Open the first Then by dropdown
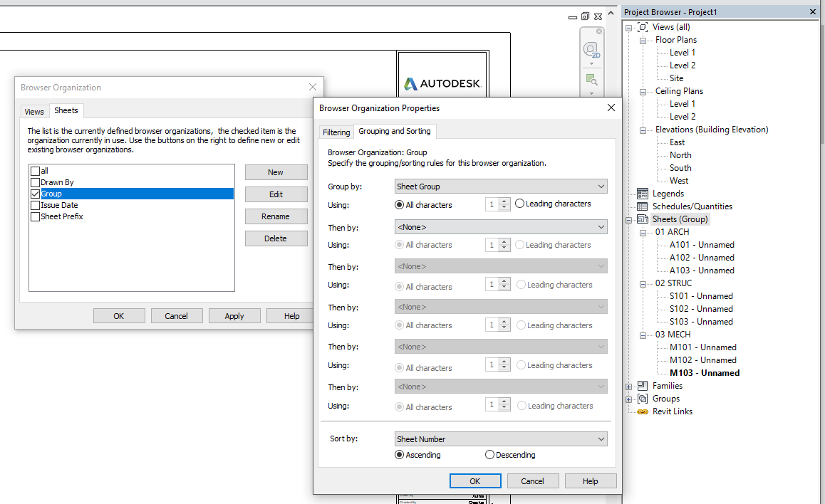Viewport: 825px width, 504px height. [501, 227]
